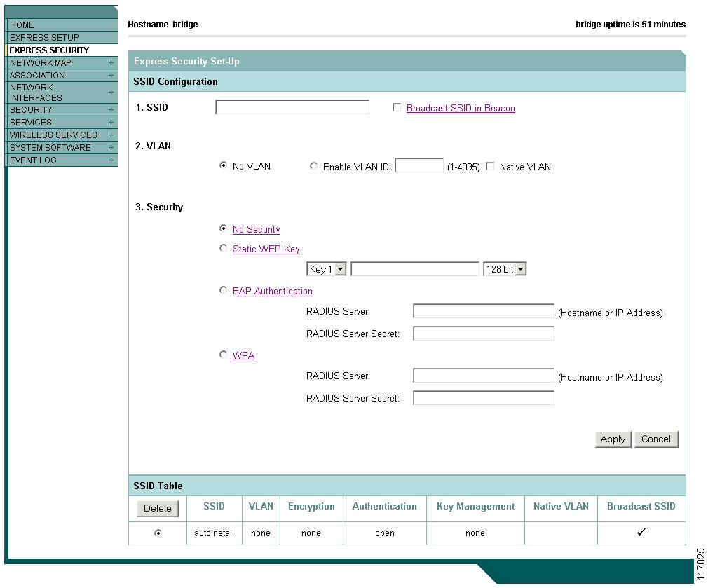Click the Apply button

[x=613, y=439]
